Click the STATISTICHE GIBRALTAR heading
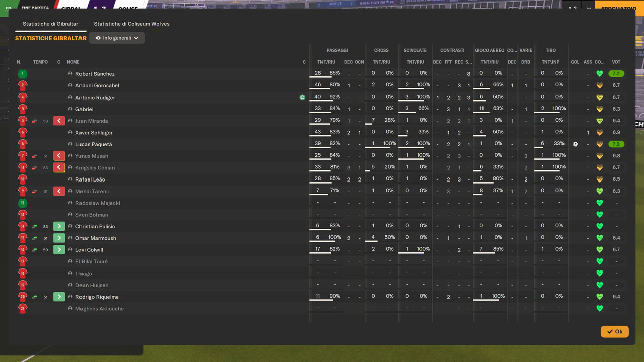 [51, 38]
